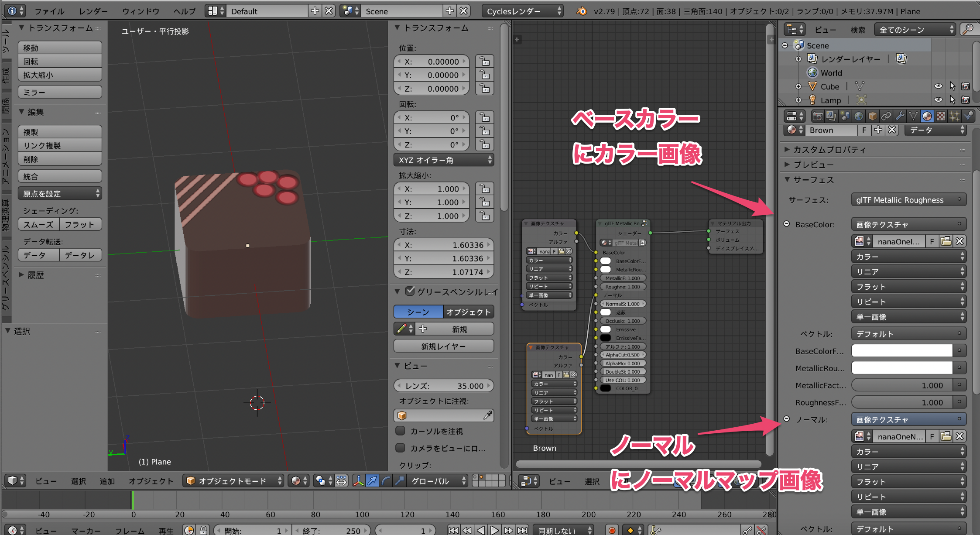Click the open image folder icon for nanaOneN normal texture
Image resolution: width=980 pixels, height=535 pixels.
point(946,436)
